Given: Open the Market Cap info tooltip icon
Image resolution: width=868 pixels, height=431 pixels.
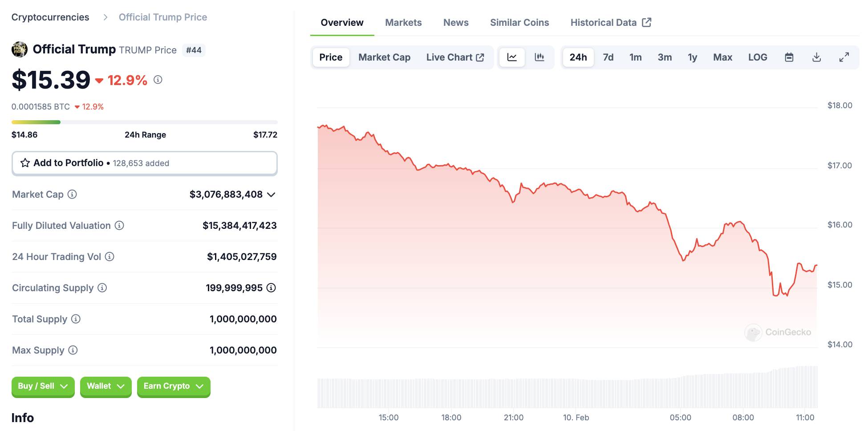Looking at the screenshot, I should (x=72, y=194).
